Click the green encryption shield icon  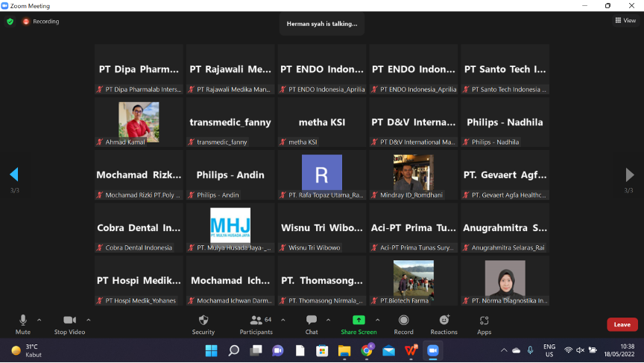10,22
